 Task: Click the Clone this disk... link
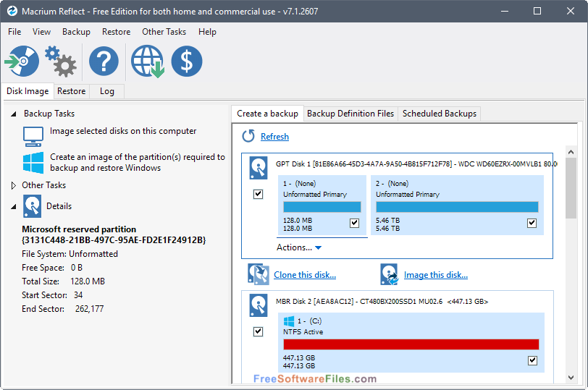304,275
